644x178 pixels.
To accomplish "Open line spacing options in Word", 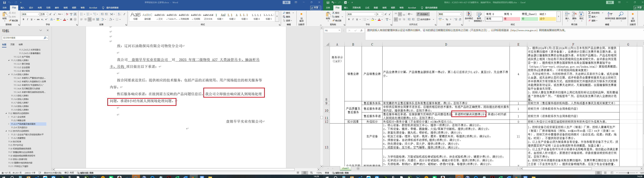I will pyautogui.click(x=104, y=20).
